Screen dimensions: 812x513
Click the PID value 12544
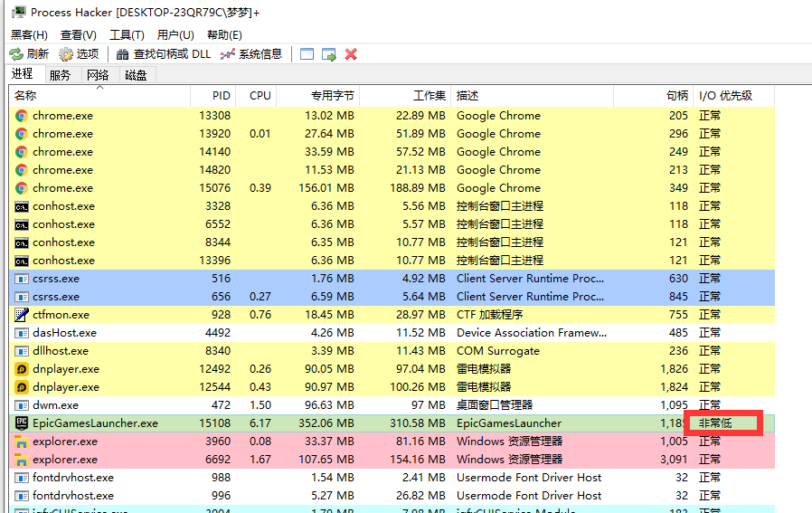[215, 387]
